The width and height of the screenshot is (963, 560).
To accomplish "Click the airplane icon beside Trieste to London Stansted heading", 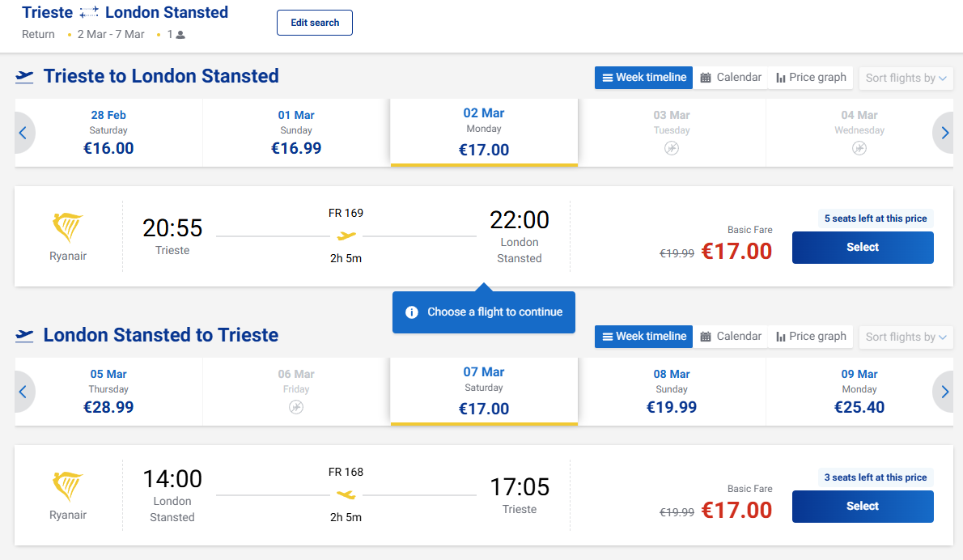I will click(25, 77).
